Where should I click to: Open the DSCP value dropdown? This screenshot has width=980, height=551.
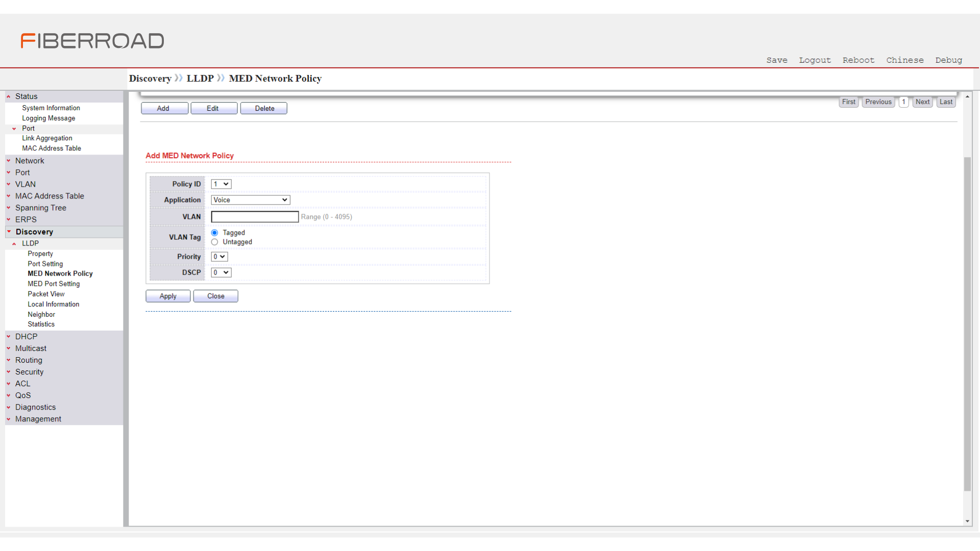tap(221, 272)
